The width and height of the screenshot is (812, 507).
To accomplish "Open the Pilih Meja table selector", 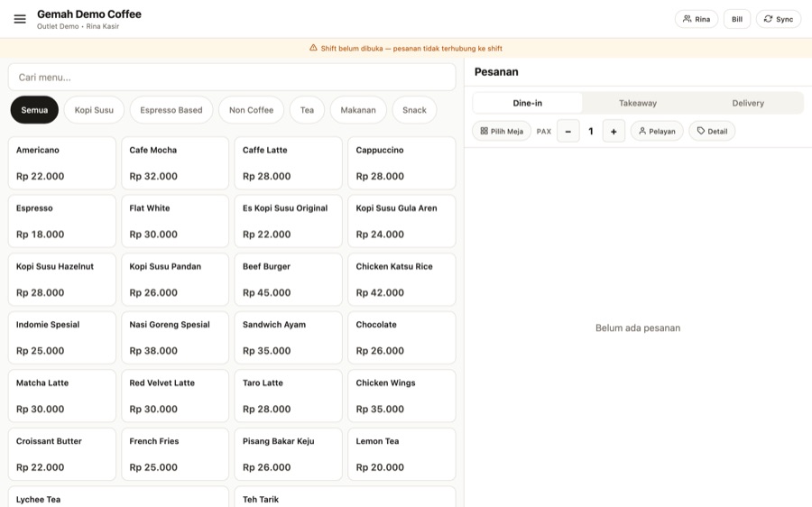I will pos(502,131).
